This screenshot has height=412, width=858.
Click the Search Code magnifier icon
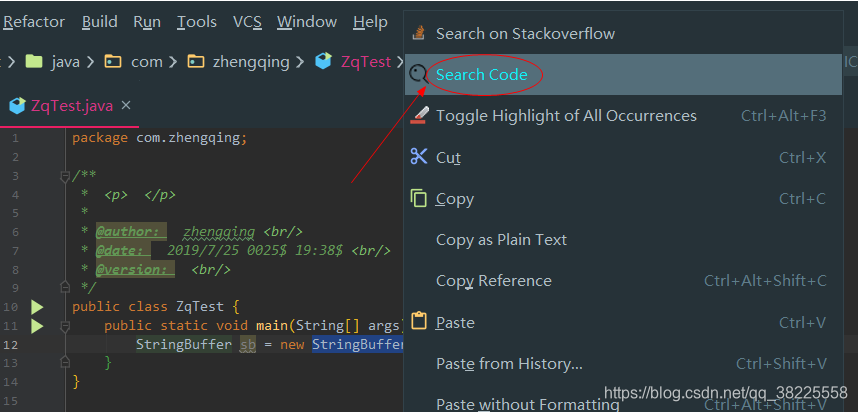coord(419,74)
